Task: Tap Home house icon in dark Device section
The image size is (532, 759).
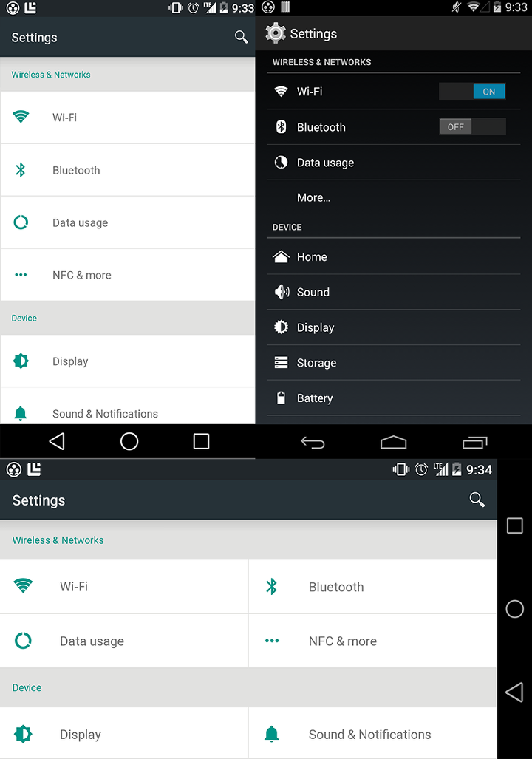Action: pyautogui.click(x=281, y=256)
